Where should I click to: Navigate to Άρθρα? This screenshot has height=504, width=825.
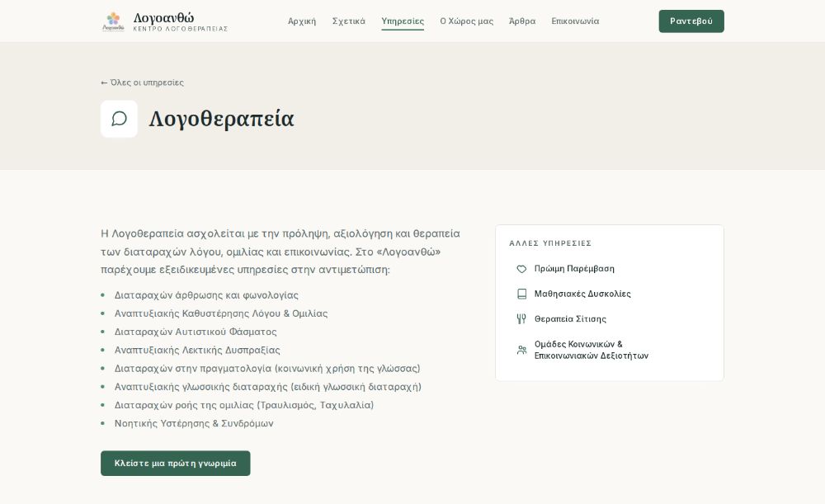[x=522, y=21]
